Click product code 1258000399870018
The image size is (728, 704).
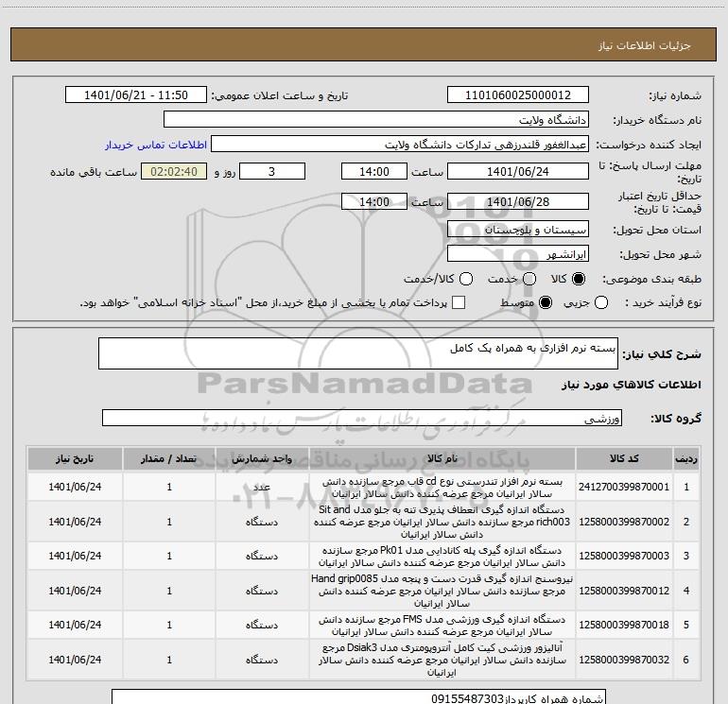[x=624, y=625]
